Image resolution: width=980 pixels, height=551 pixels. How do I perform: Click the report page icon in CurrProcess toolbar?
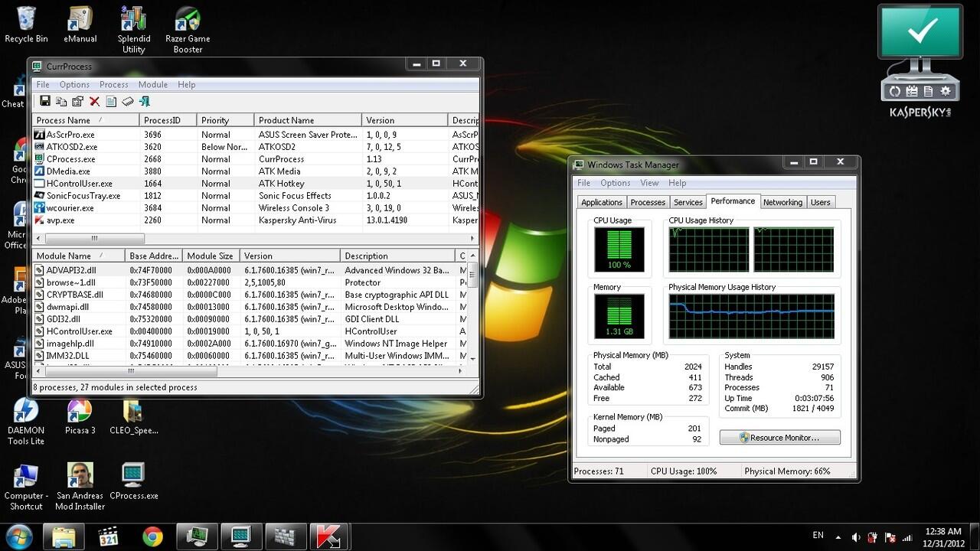coord(111,101)
